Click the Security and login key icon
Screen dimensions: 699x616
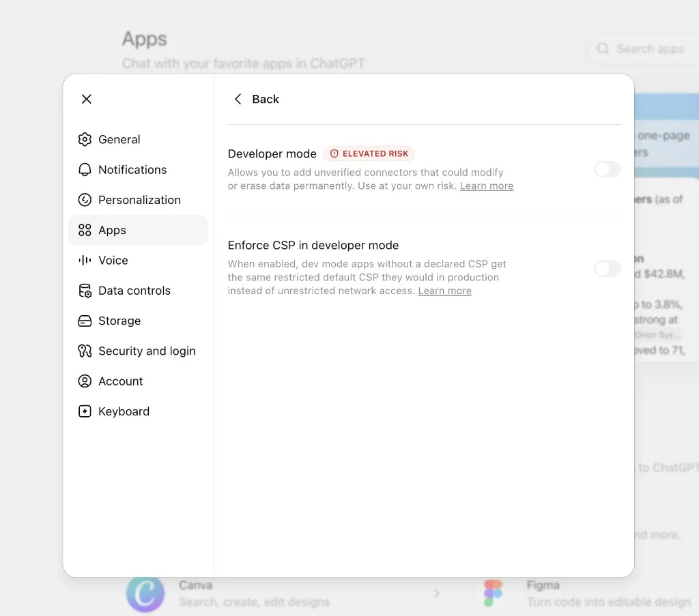85,351
